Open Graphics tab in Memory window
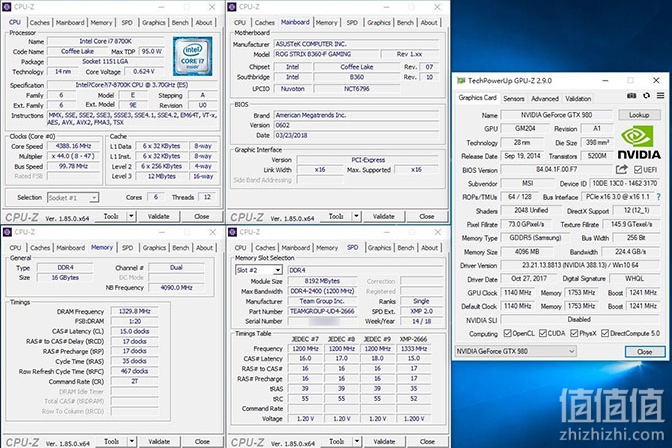This screenshot has height=448, width=672. point(154,248)
